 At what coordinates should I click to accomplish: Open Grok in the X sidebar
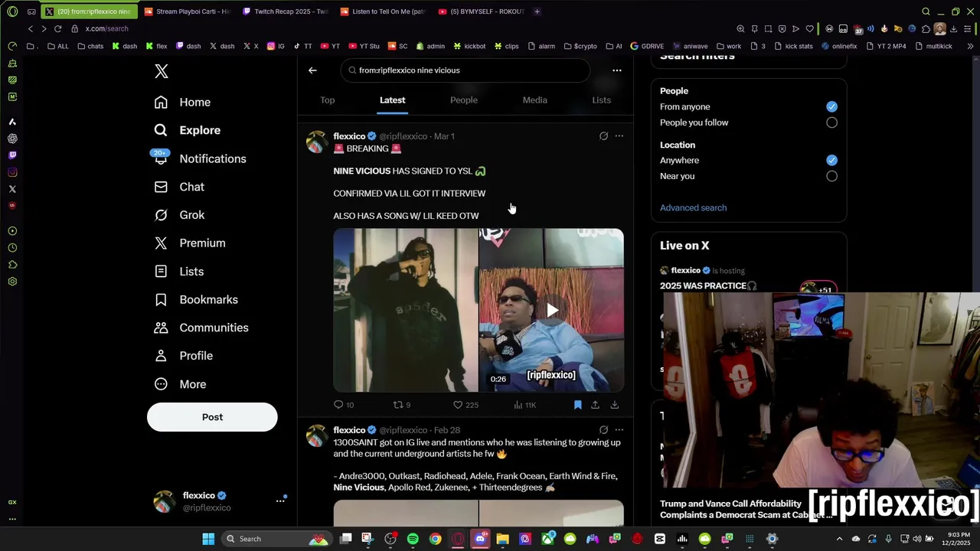pos(179,215)
